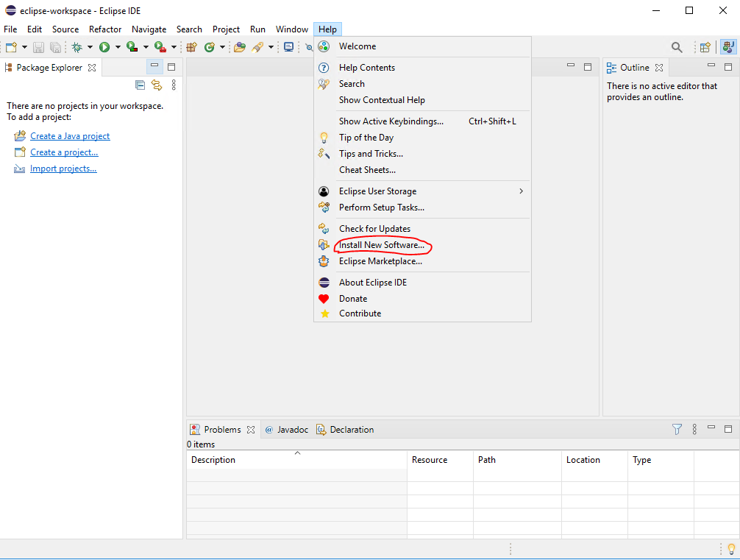Click the Location column header

point(594,459)
